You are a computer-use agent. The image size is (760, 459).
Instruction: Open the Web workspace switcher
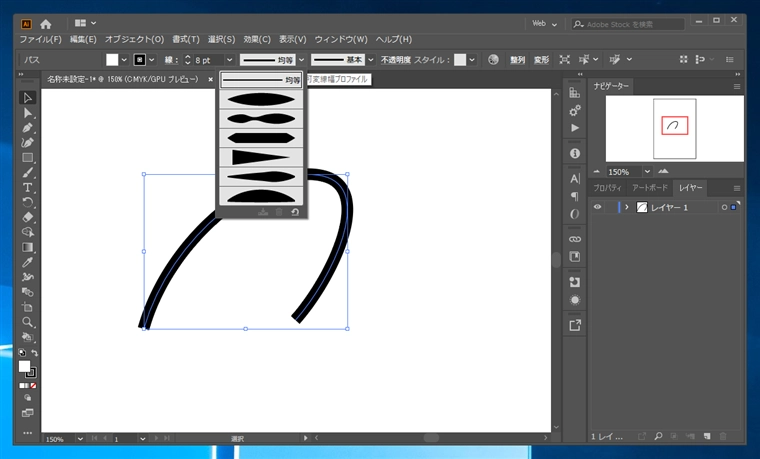pos(544,23)
